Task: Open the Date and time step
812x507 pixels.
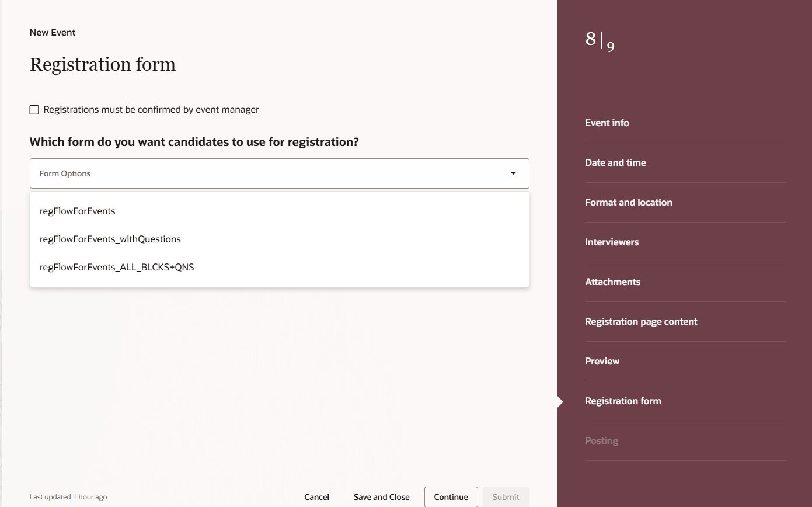Action: [x=615, y=163]
